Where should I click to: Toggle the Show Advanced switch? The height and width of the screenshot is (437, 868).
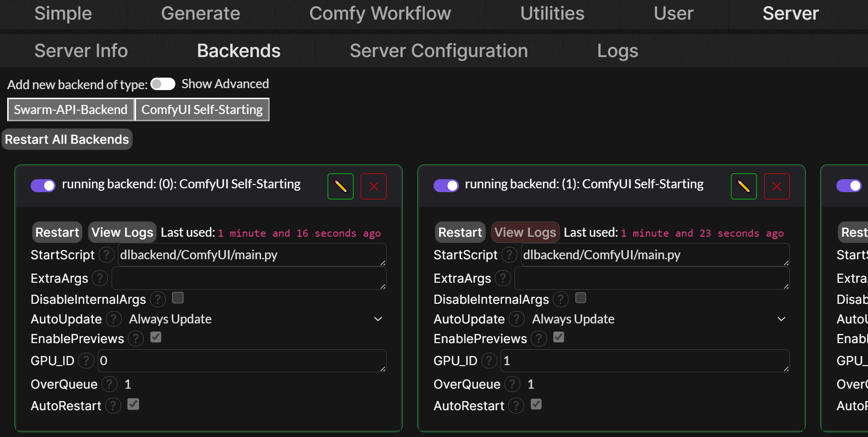point(163,84)
